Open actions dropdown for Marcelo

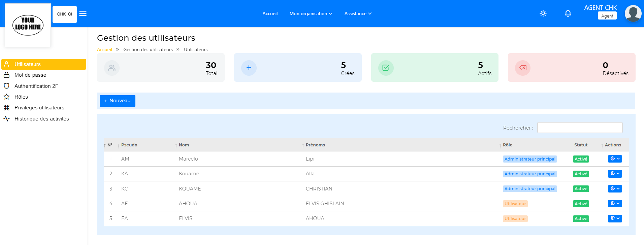[615, 159]
